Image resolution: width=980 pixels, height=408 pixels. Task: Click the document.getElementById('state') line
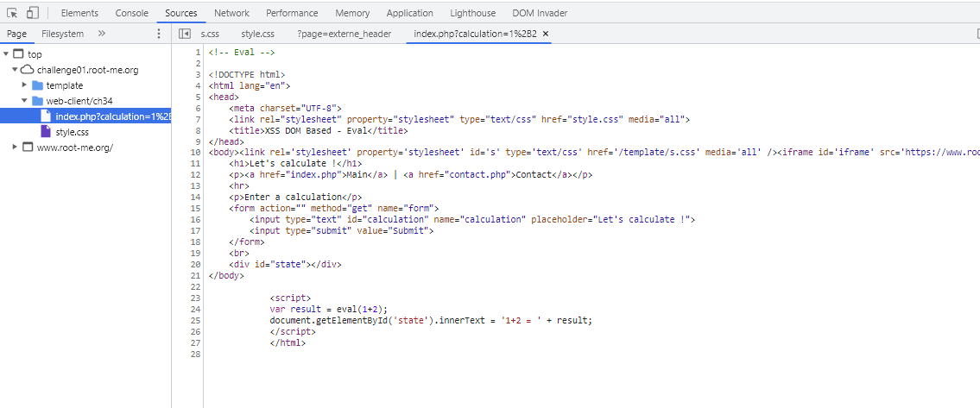[431, 320]
